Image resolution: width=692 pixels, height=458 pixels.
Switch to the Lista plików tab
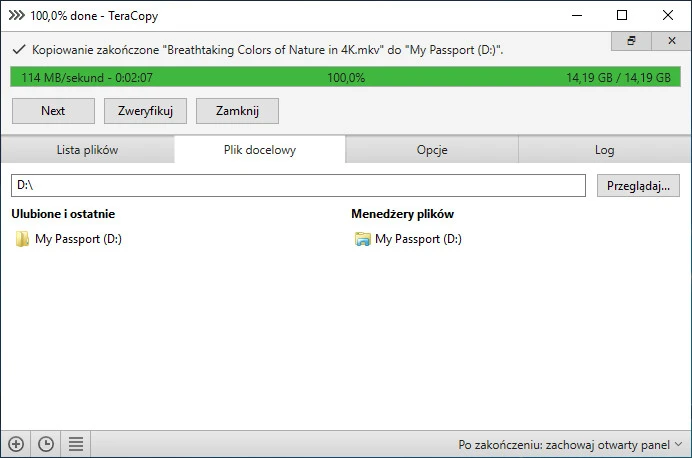87,150
